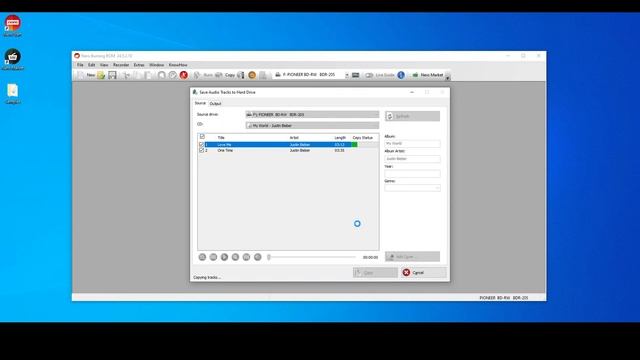Open the Window menu
Image resolution: width=640 pixels, height=360 pixels.
click(156, 65)
